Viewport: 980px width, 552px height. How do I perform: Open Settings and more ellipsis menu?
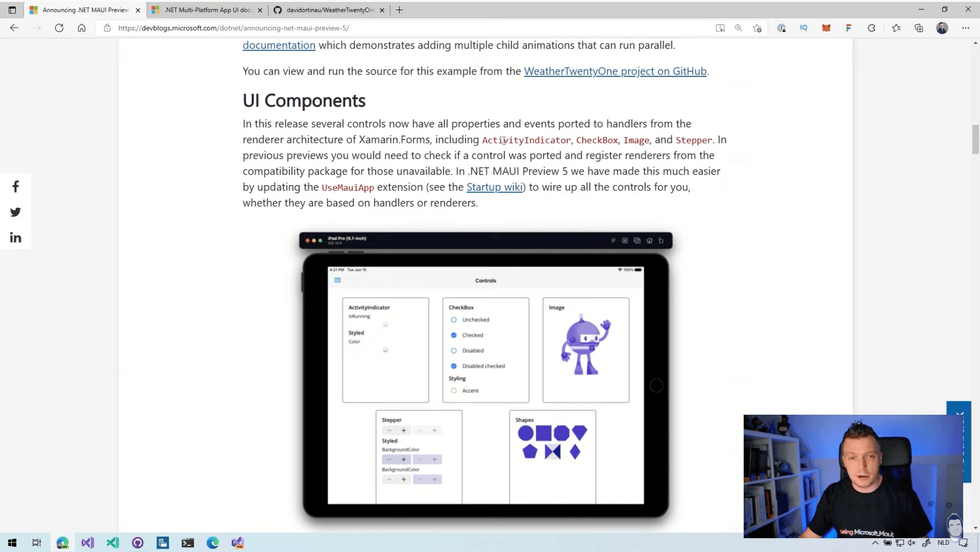coord(966,28)
